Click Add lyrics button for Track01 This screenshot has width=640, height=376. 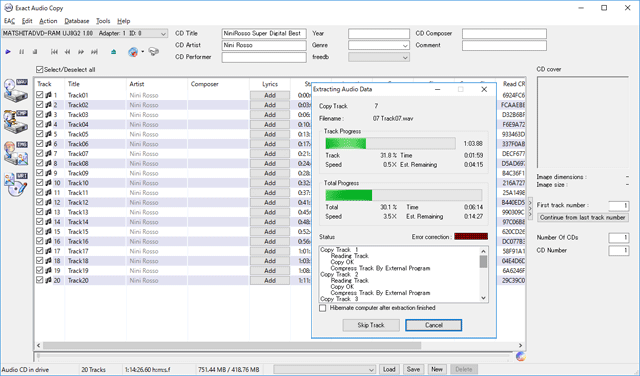(270, 95)
